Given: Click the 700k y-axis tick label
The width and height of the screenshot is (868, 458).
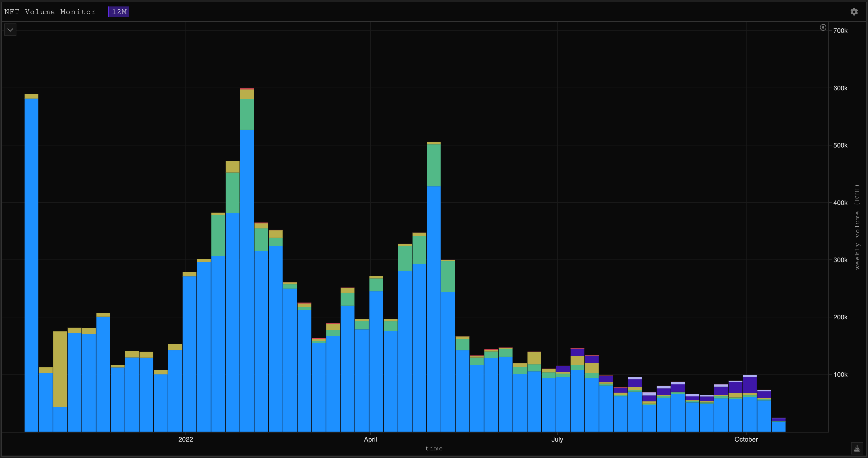Looking at the screenshot, I should click(840, 31).
